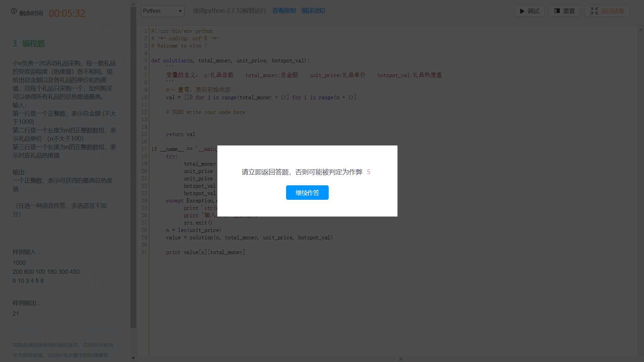Click sample output value 21
This screenshot has height=362, width=644.
click(16, 314)
